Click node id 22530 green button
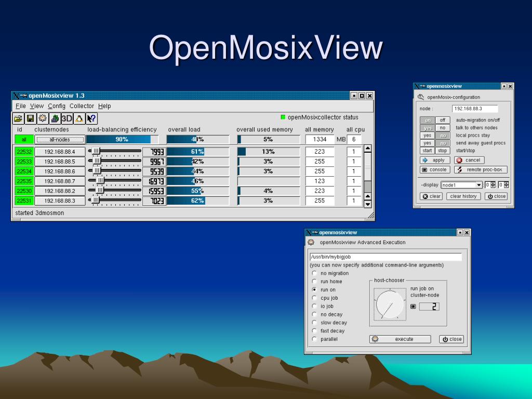Screen dimensions: 532x399 tap(24, 191)
